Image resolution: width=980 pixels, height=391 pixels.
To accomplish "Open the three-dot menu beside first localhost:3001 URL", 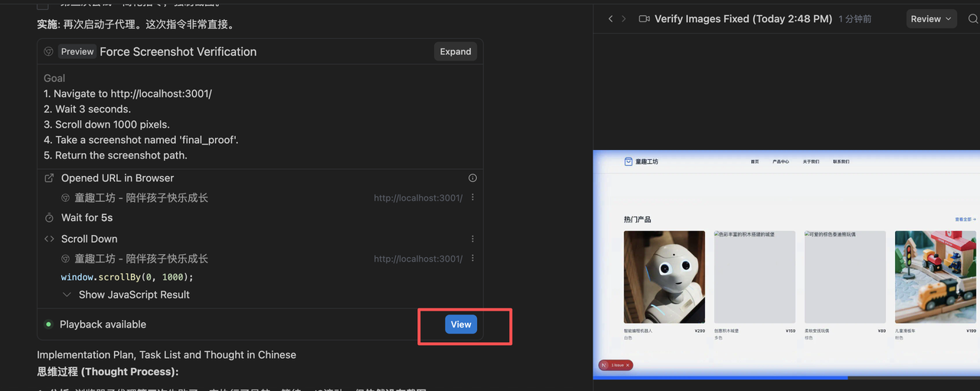I will click(x=472, y=197).
